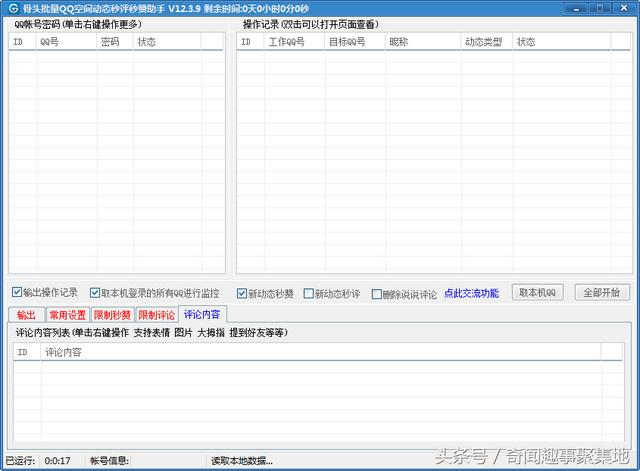The width and height of the screenshot is (640, 471).
Task: Open the 点此交流功能 link
Action: 471,293
